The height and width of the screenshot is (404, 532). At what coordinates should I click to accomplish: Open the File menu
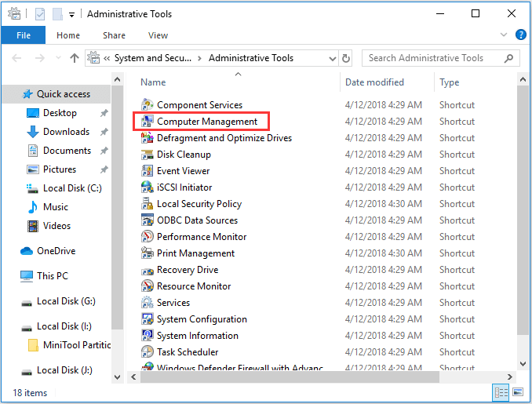click(x=24, y=35)
